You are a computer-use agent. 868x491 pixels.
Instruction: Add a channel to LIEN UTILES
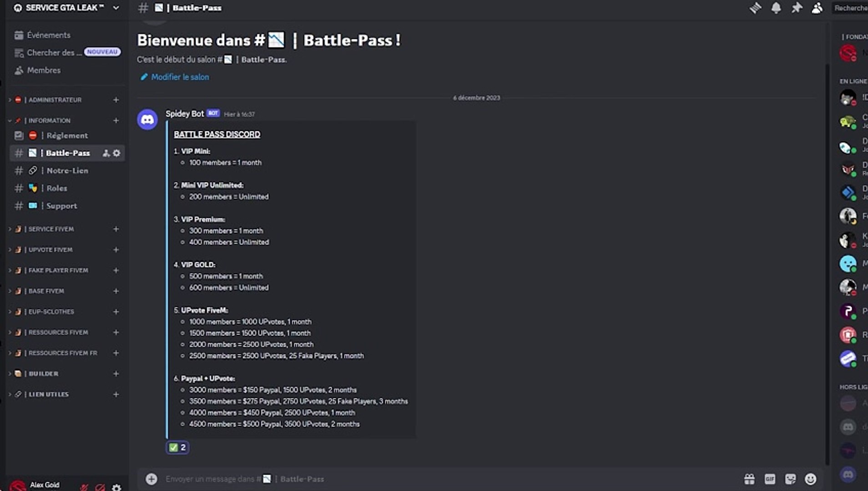116,395
